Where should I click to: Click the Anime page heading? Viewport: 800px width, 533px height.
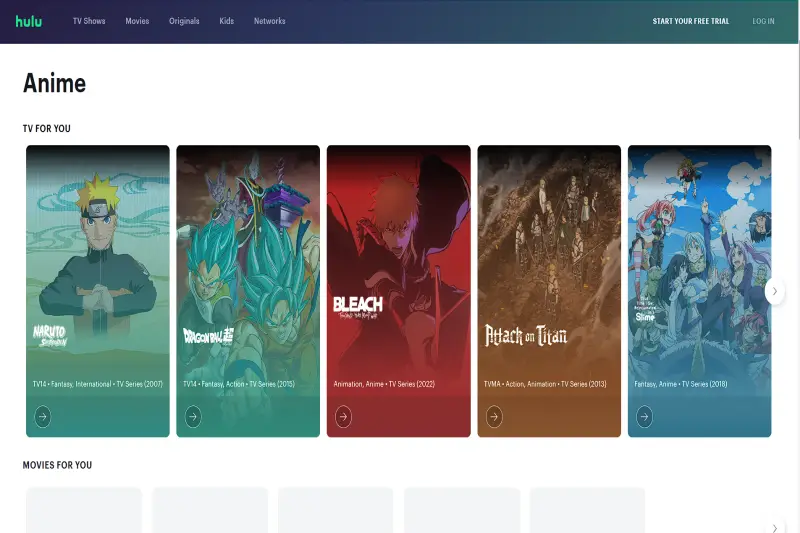[55, 83]
